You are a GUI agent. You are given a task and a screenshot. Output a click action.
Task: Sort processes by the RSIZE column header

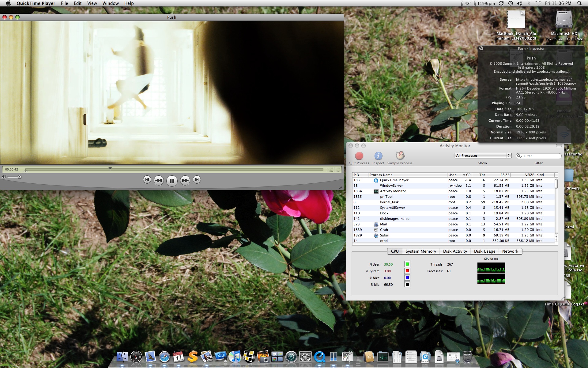pos(498,175)
